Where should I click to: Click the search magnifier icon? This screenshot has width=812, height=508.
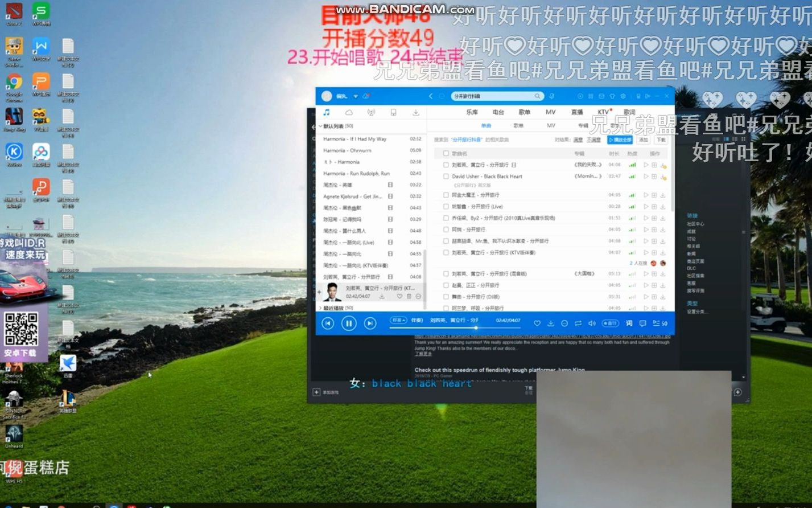[537, 96]
